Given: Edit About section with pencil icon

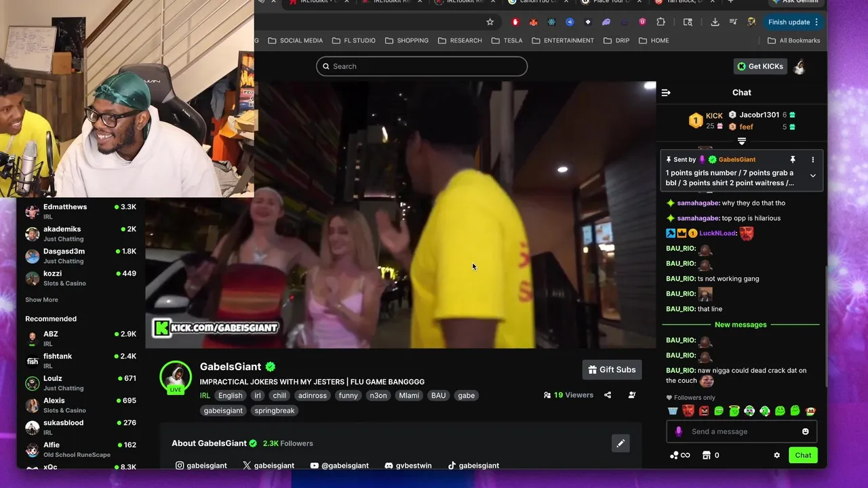Looking at the screenshot, I should point(620,443).
